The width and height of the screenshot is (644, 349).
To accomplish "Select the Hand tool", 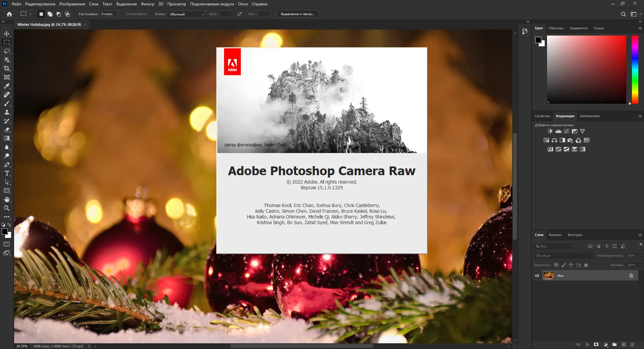I will 7,199.
